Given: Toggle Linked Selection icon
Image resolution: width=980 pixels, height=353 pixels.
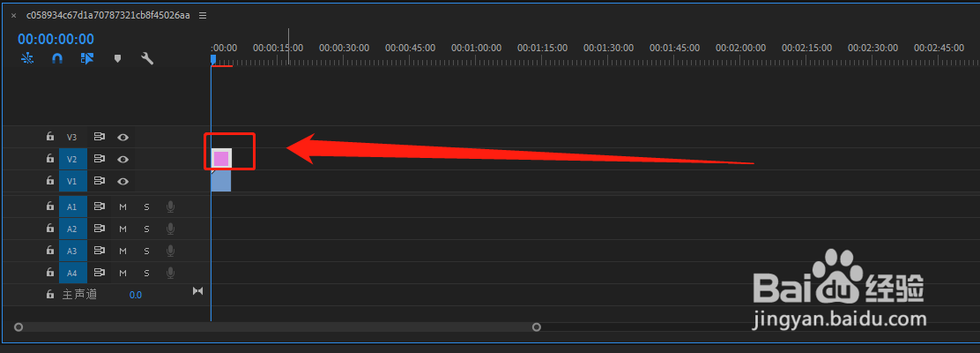Looking at the screenshot, I should point(87,58).
